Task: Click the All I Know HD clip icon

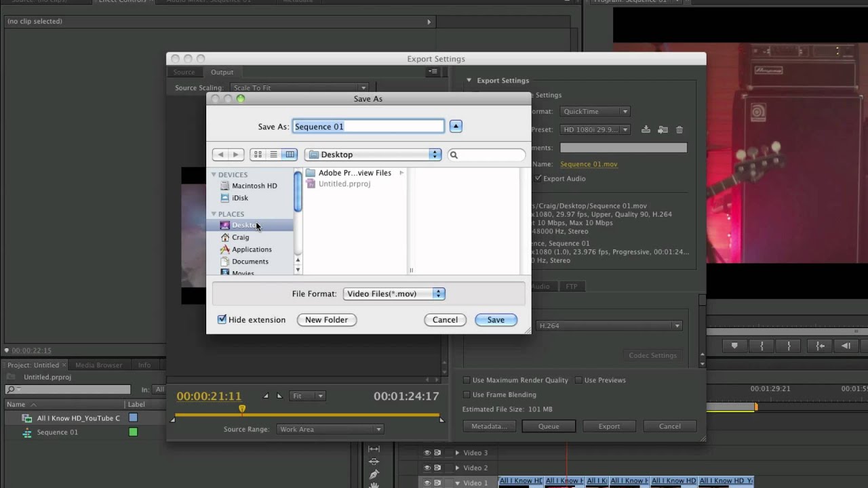Action: [27, 419]
